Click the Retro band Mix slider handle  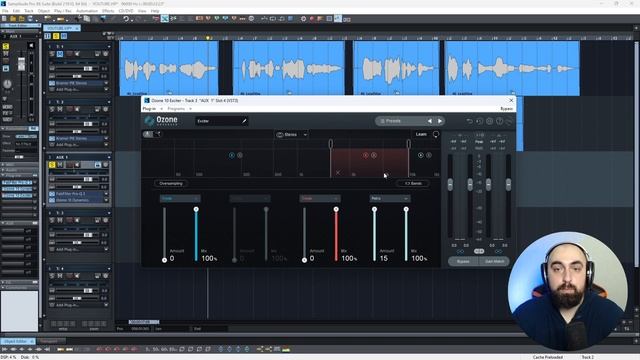click(406, 209)
